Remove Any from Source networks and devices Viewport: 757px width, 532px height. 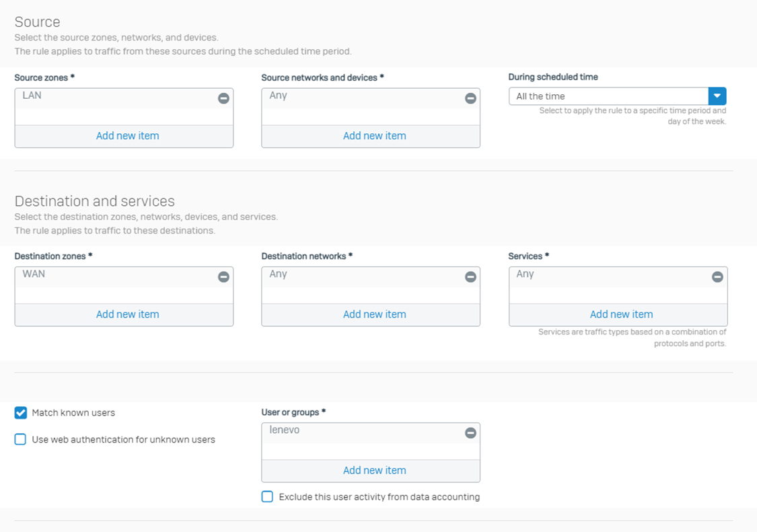[x=470, y=98]
